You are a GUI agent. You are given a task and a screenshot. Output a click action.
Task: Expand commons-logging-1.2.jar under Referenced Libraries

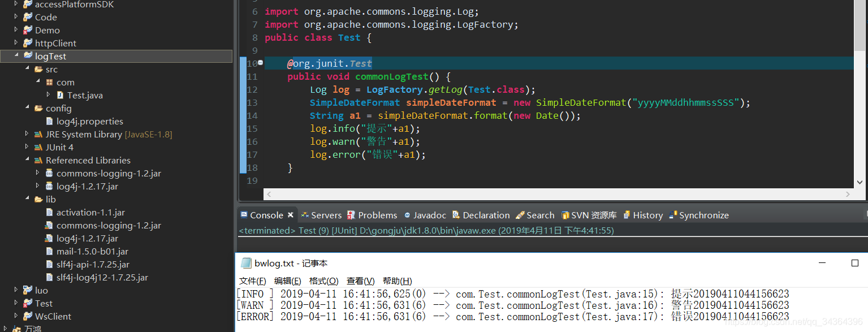[x=38, y=173]
